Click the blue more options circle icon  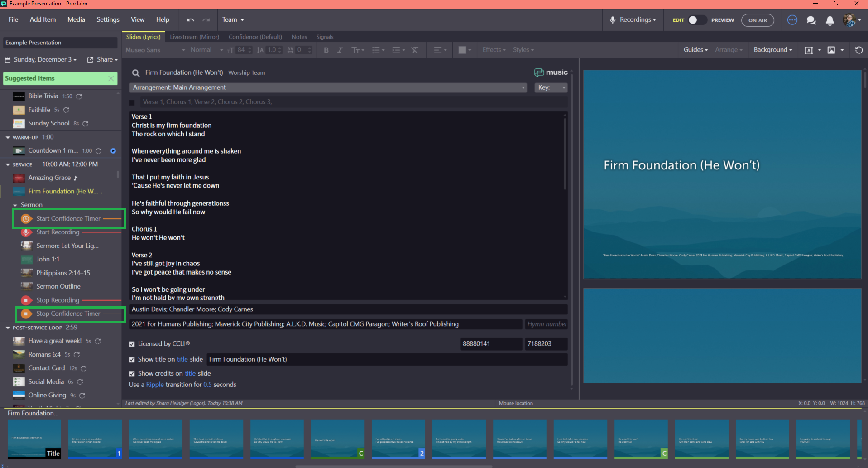(792, 20)
